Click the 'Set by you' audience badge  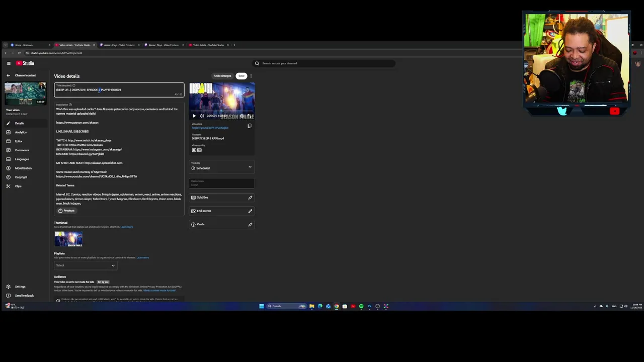click(x=103, y=282)
